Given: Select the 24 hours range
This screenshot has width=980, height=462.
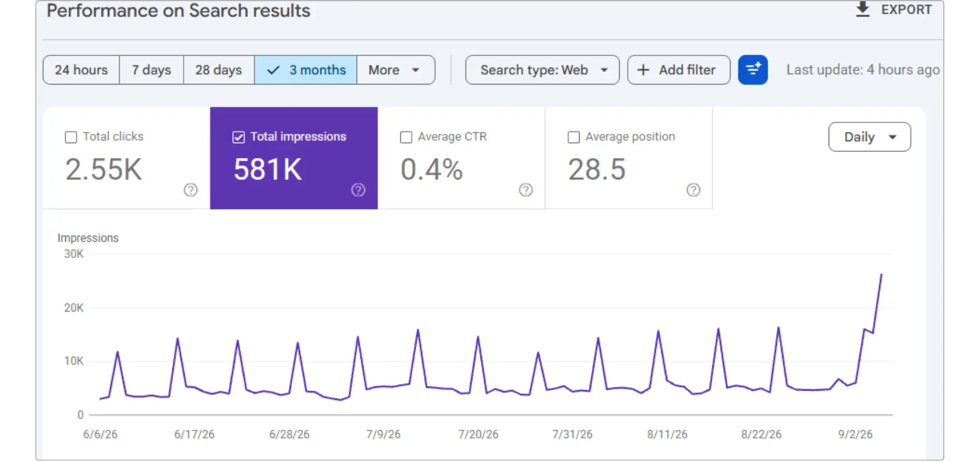Looking at the screenshot, I should pyautogui.click(x=81, y=70).
